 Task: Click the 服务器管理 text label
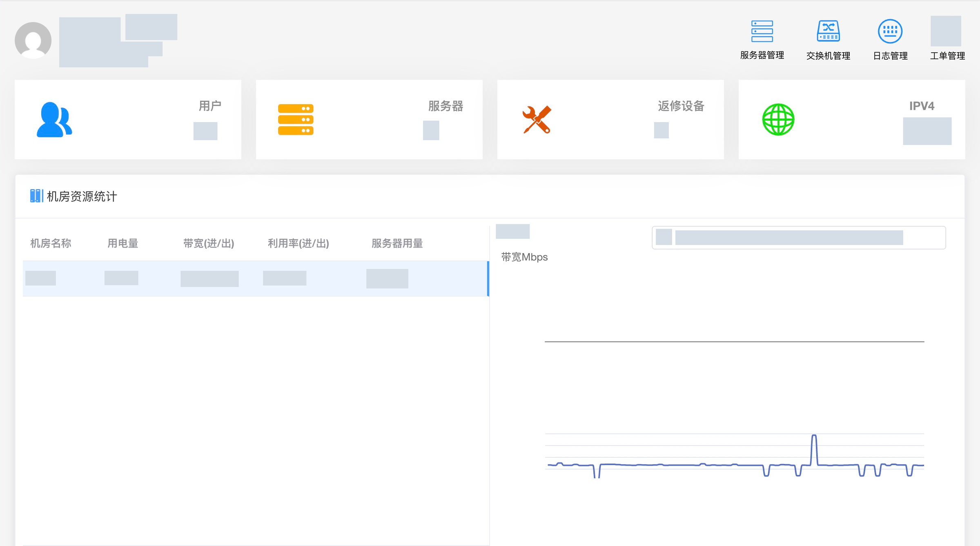point(762,55)
